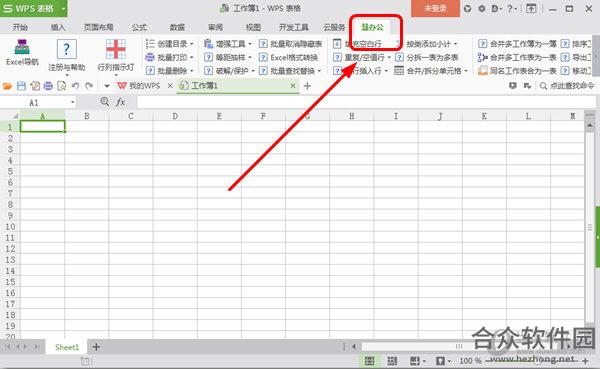The height and width of the screenshot is (369, 600).
Task: Expand the 破解/保护 dropdown arrow
Action: click(253, 71)
